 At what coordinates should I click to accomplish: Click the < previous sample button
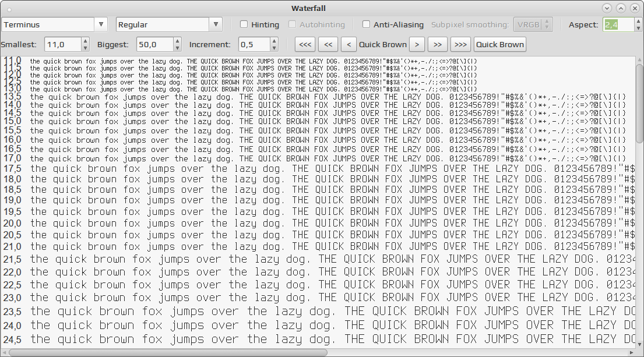[x=349, y=44]
